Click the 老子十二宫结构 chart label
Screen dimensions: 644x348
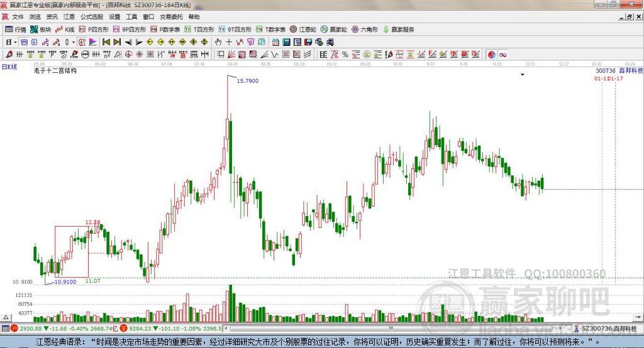55,70
